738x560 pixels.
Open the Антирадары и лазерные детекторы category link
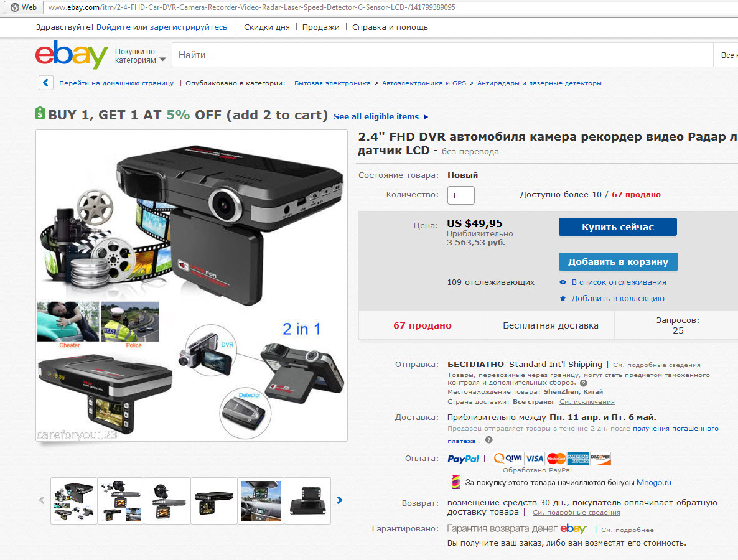[539, 83]
